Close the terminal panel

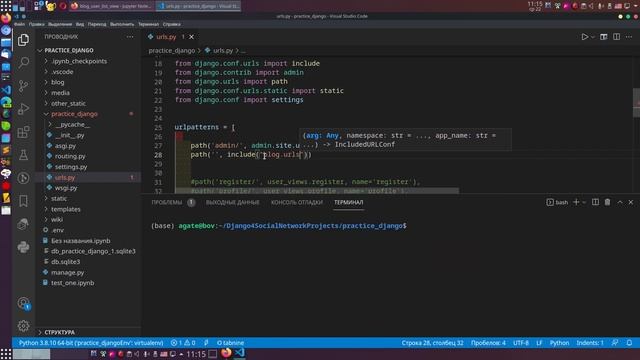tap(631, 202)
